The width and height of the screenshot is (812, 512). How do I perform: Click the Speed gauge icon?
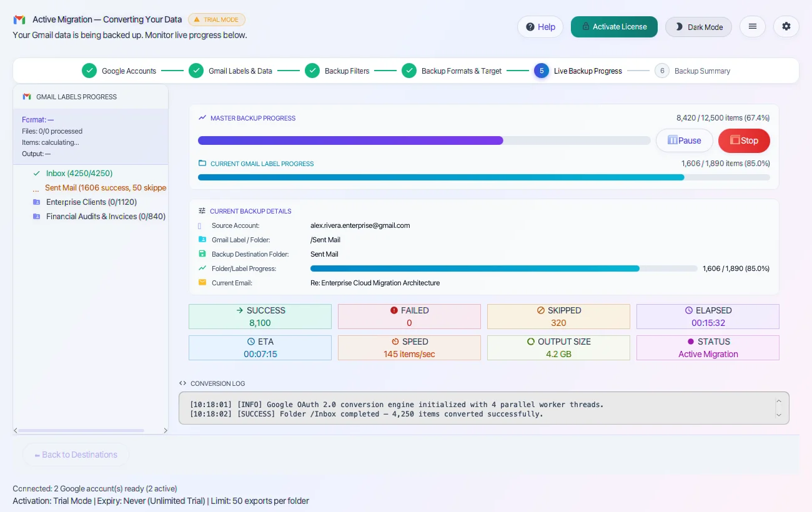tap(395, 342)
